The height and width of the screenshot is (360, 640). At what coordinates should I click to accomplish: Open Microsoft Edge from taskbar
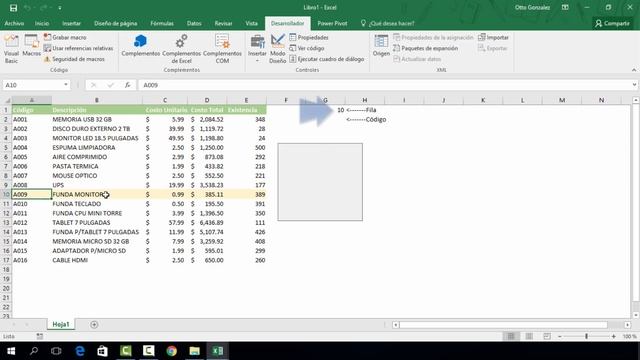point(80,351)
